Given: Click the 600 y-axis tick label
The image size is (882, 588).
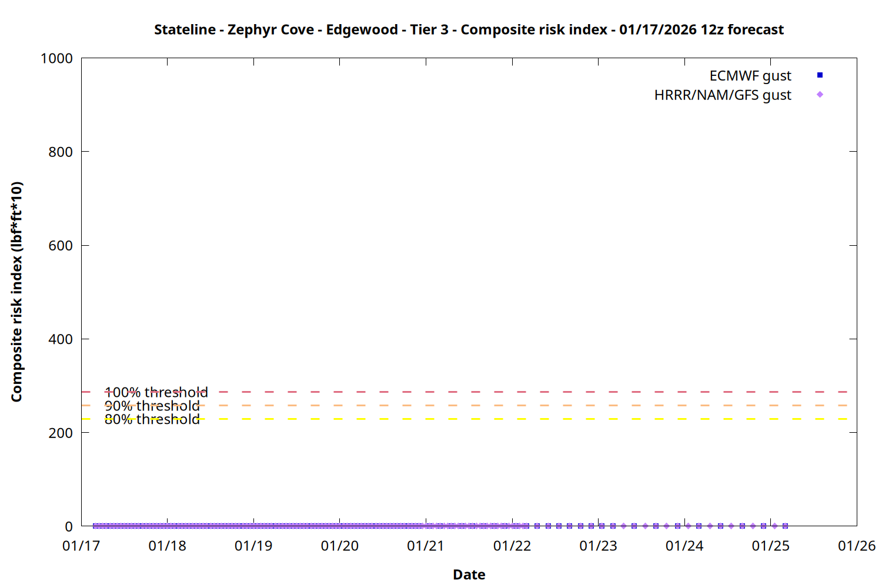Looking at the screenshot, I should click(61, 246).
